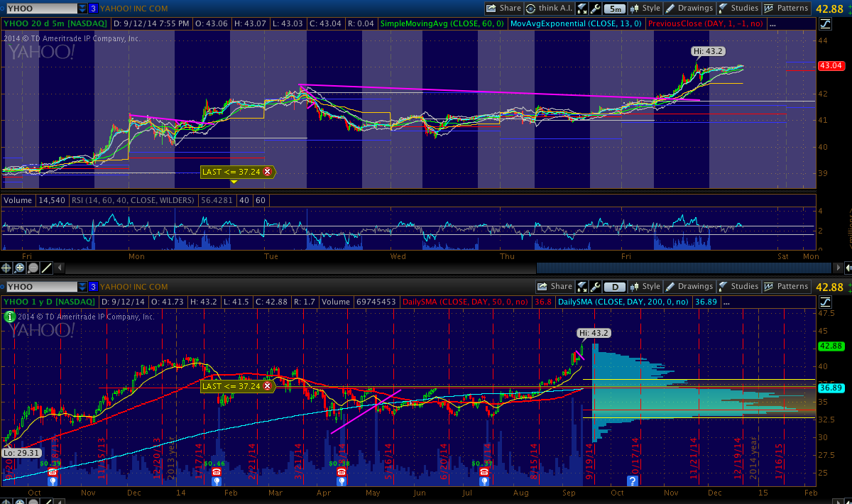Click the zoom out magnifier icon

pos(33,268)
